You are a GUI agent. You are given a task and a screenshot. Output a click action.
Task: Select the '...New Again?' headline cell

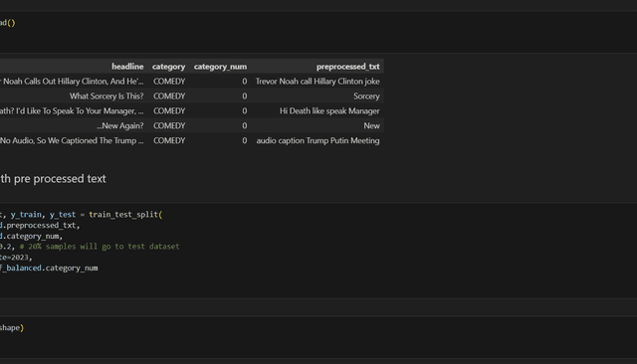120,125
